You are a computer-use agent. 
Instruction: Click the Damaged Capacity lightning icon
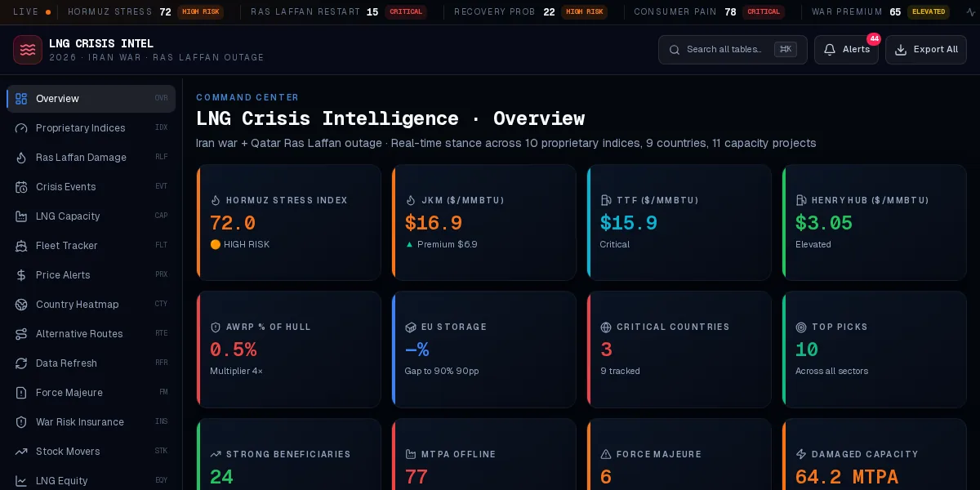click(x=801, y=454)
